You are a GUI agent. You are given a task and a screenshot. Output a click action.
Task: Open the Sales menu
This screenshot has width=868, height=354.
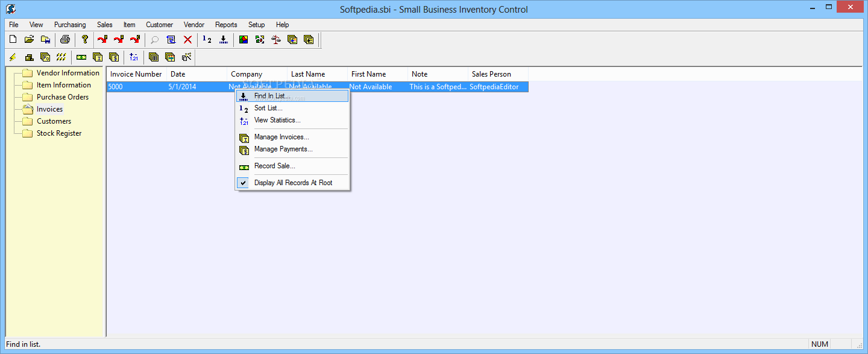(x=105, y=25)
